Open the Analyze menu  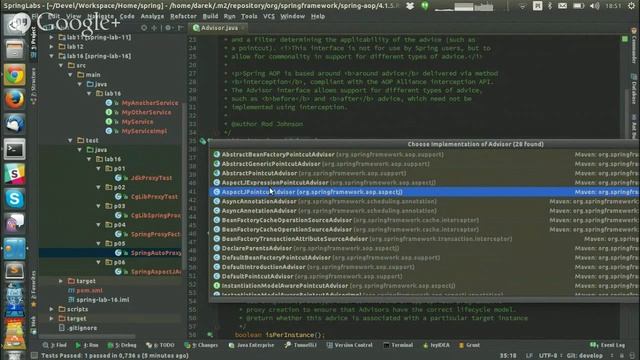tap(152, 16)
